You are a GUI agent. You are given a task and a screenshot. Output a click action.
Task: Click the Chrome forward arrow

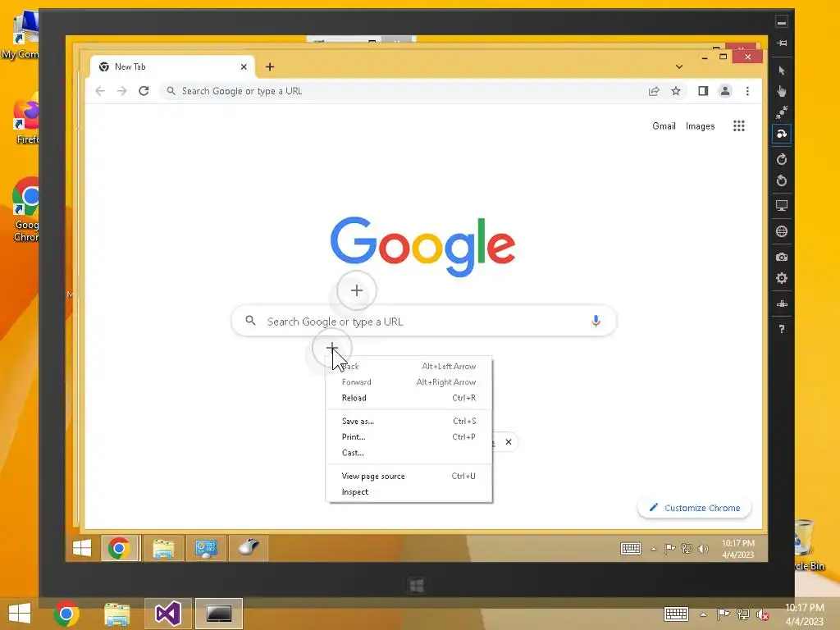pos(121,91)
